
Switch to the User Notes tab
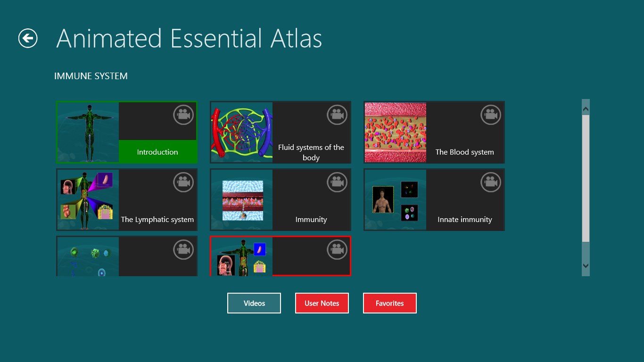click(x=322, y=303)
